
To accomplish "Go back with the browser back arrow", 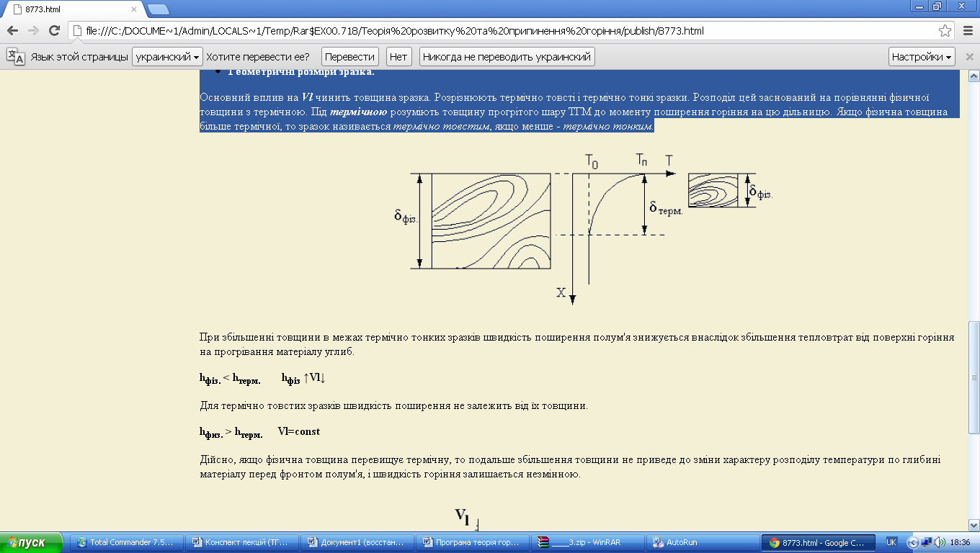I will pyautogui.click(x=12, y=31).
